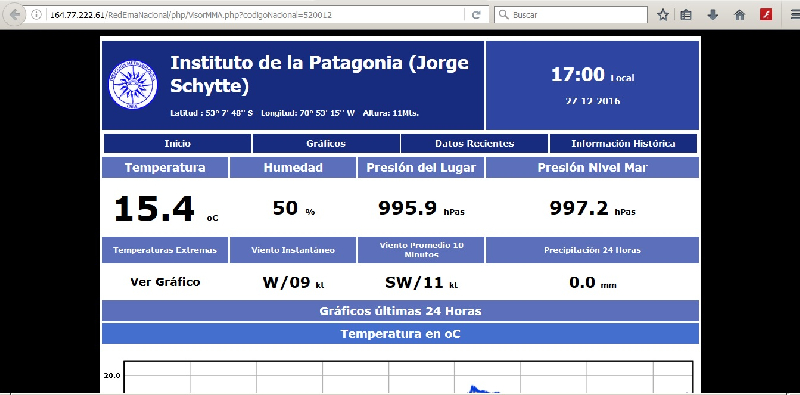Go to the browser home icon
Image resolution: width=800 pixels, height=395 pixels.
[x=739, y=15]
